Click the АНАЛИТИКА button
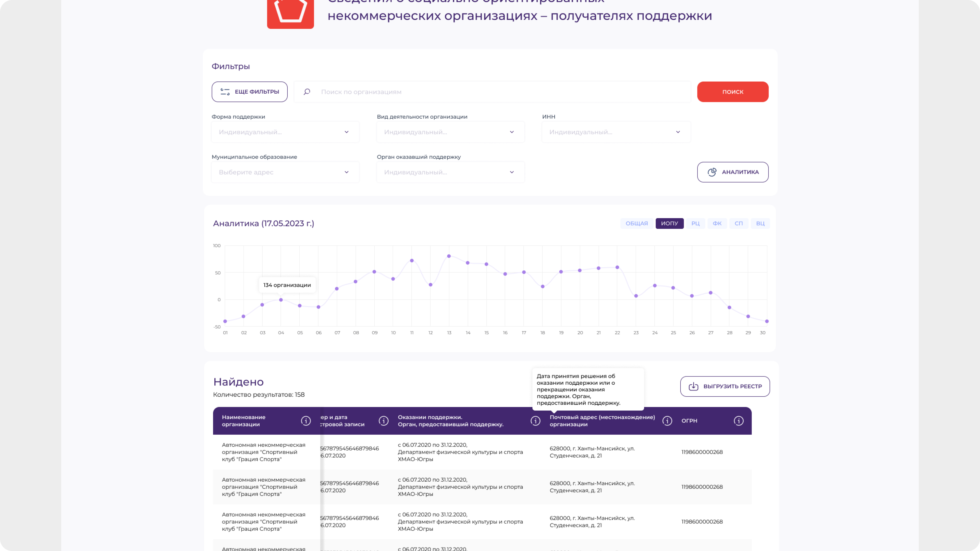 point(733,172)
